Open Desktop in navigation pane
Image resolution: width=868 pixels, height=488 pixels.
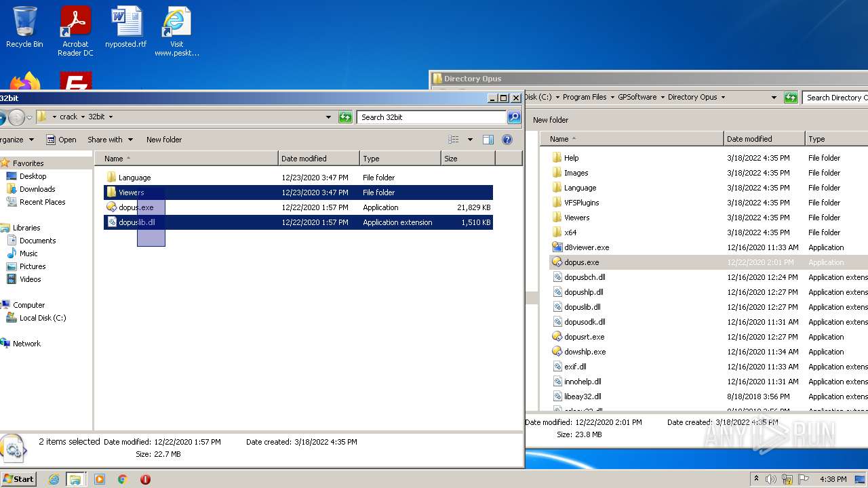click(x=33, y=176)
